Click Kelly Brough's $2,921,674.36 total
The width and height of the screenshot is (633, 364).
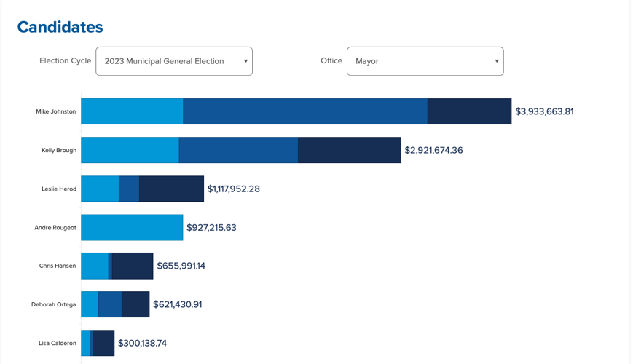point(433,150)
